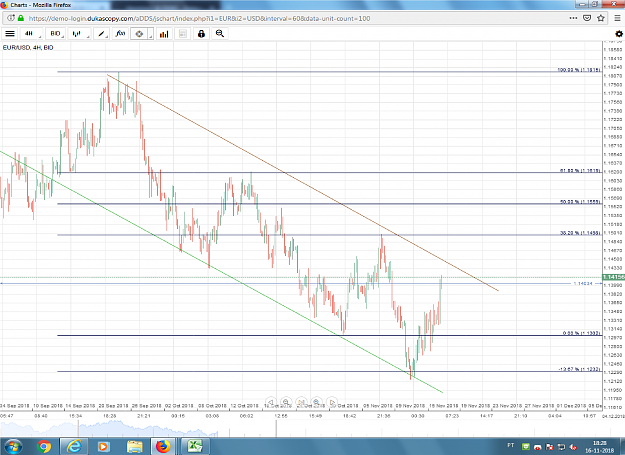
Task: Toggle the crosshair cursor tool
Action: 139,34
